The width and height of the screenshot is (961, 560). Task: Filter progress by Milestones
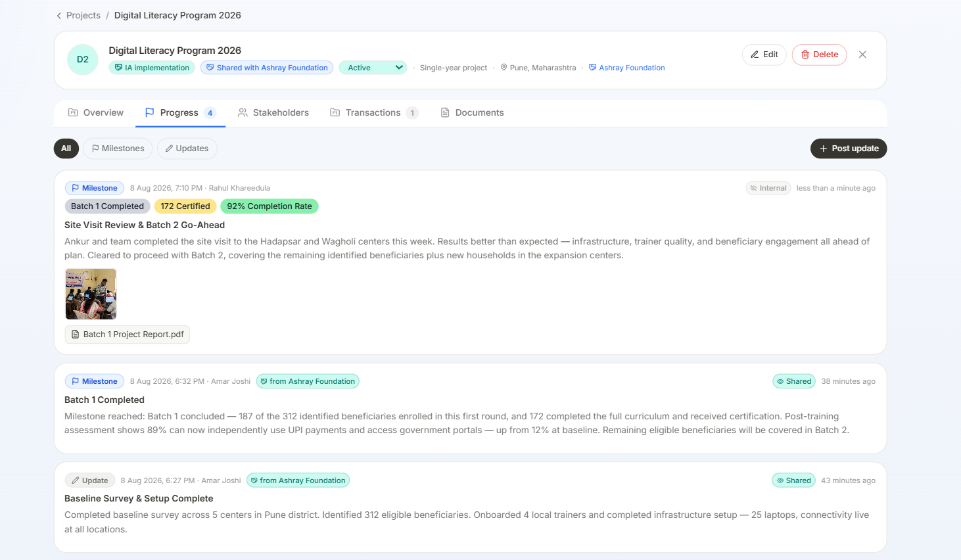[x=118, y=149]
